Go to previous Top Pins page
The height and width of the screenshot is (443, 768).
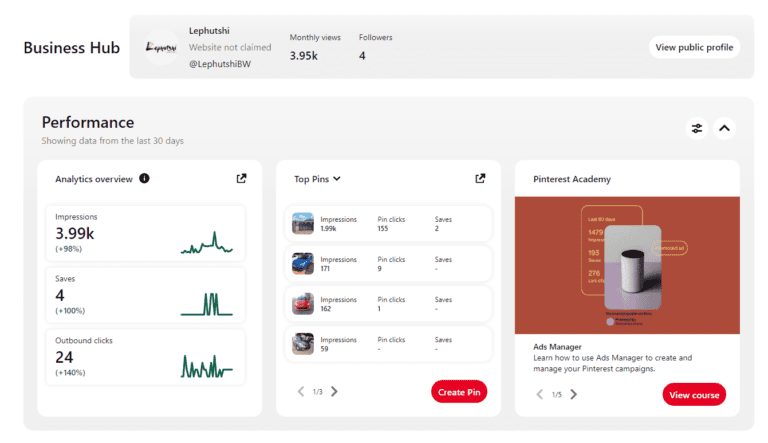tap(301, 392)
